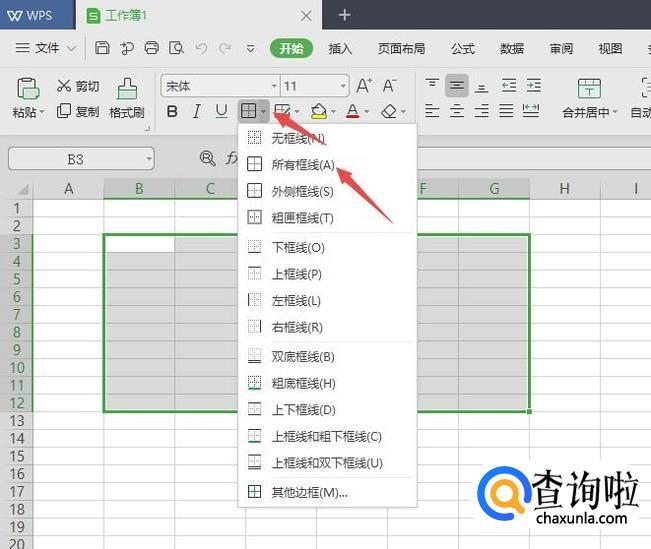The image size is (651, 549).
Task: Switch to the 视图 tab
Action: coord(610,49)
